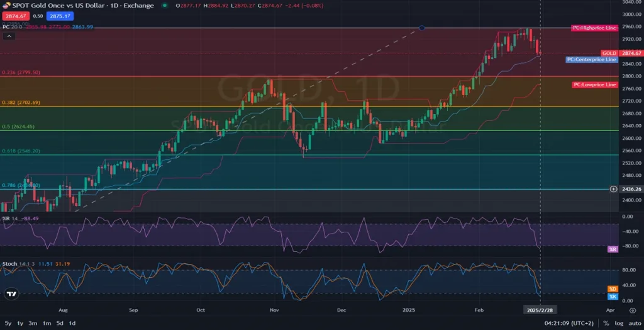644x330 pixels.
Task: Click the Stoch 14 1 3 indicator legend
Action: click(18, 264)
